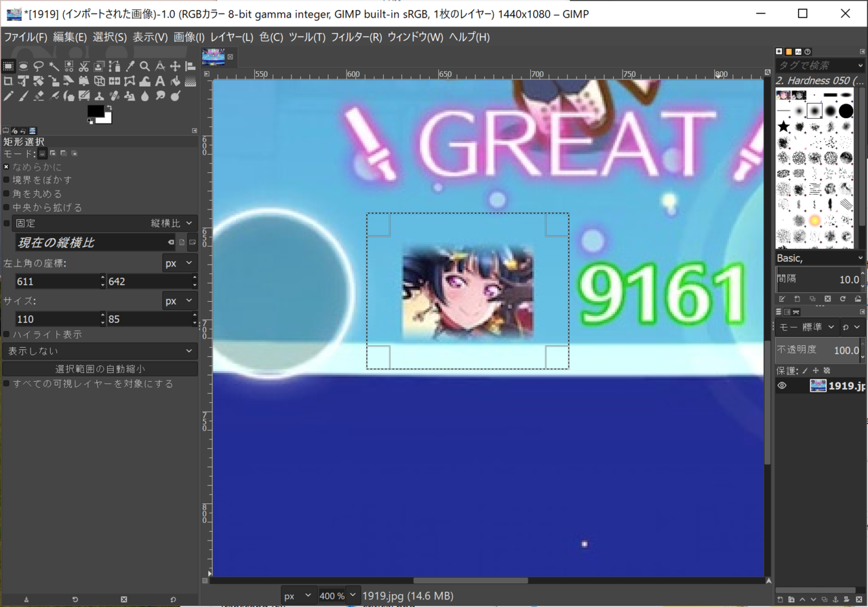Toggle なめらかに antialiasing checkbox
The height and width of the screenshot is (607, 868).
[x=7, y=167]
